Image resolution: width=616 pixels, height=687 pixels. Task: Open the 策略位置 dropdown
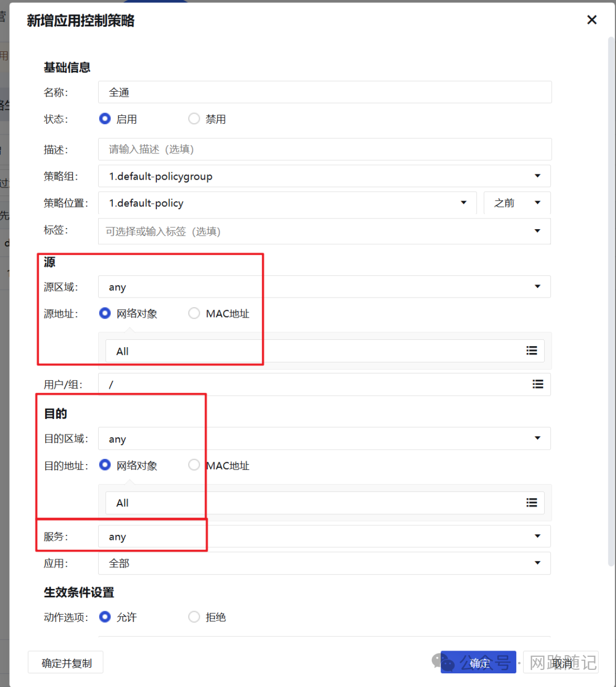click(463, 202)
